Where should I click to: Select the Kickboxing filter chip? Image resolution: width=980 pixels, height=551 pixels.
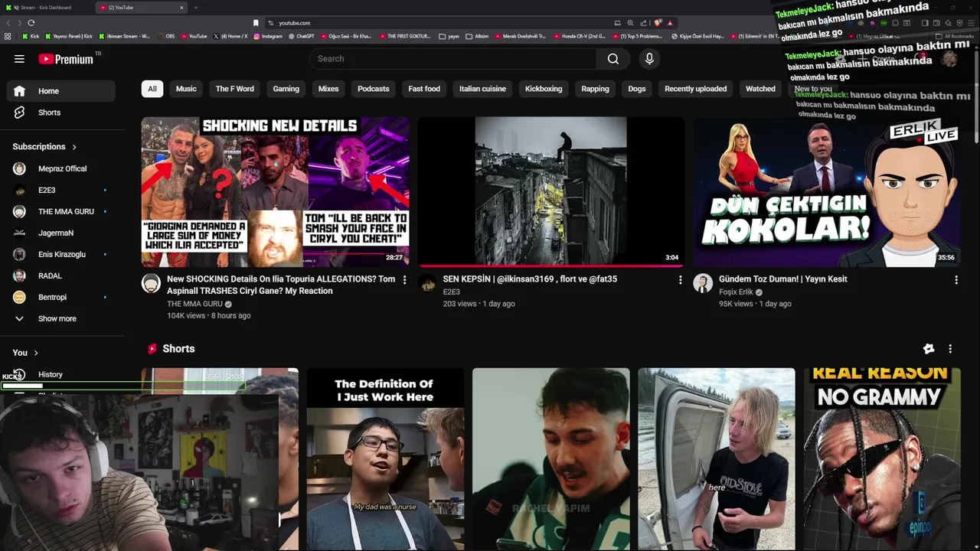pyautogui.click(x=544, y=89)
